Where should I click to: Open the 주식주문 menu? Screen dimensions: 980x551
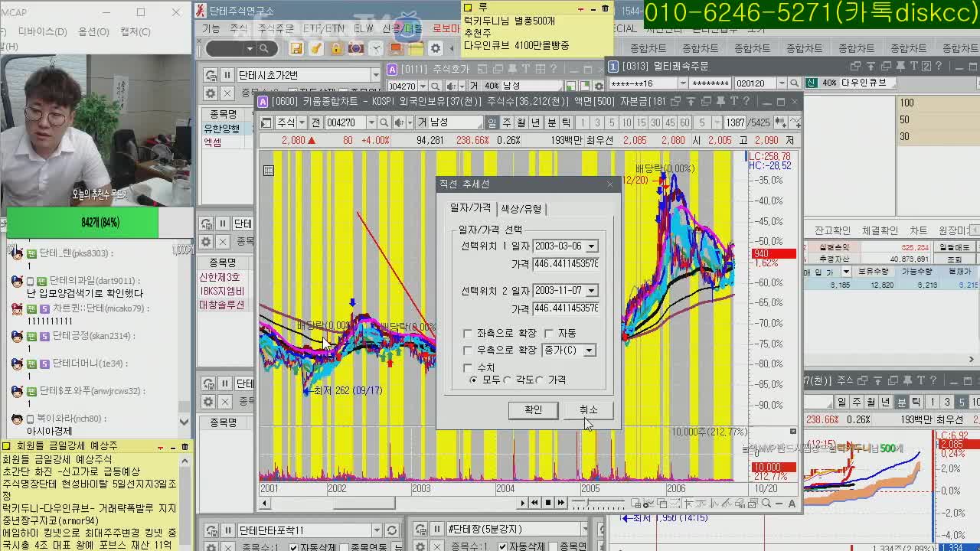276,28
